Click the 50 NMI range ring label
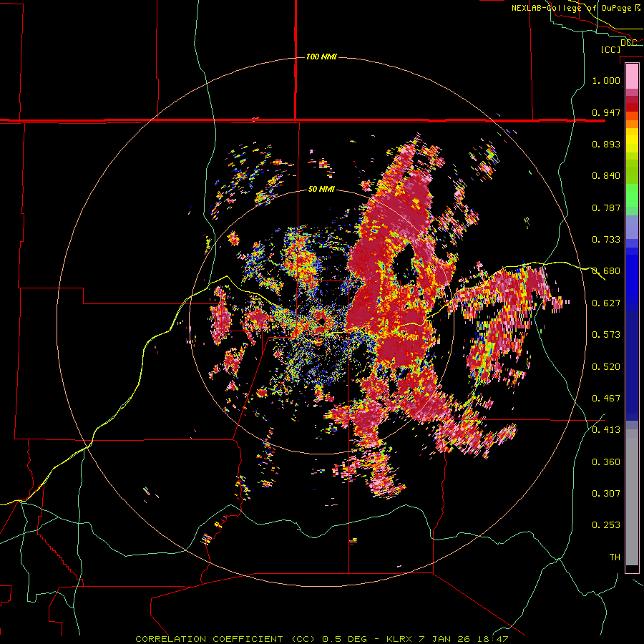Image resolution: width=644 pixels, height=644 pixels. (x=321, y=189)
